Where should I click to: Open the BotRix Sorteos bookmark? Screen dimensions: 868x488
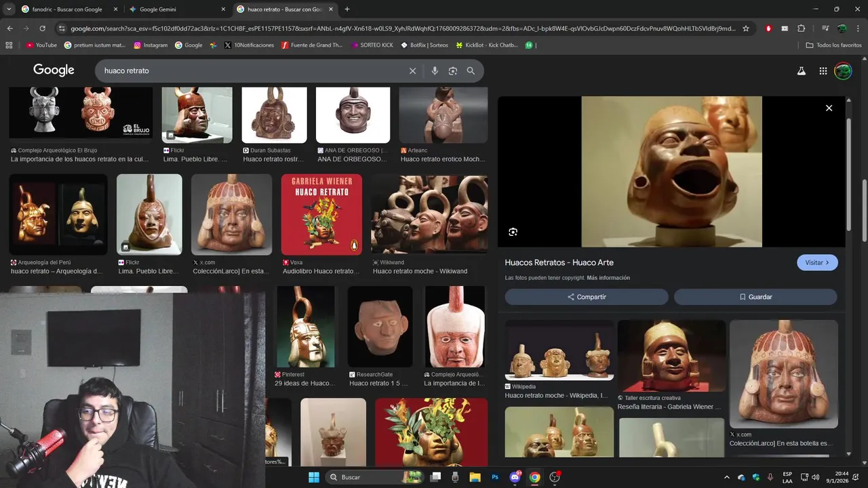(x=425, y=45)
